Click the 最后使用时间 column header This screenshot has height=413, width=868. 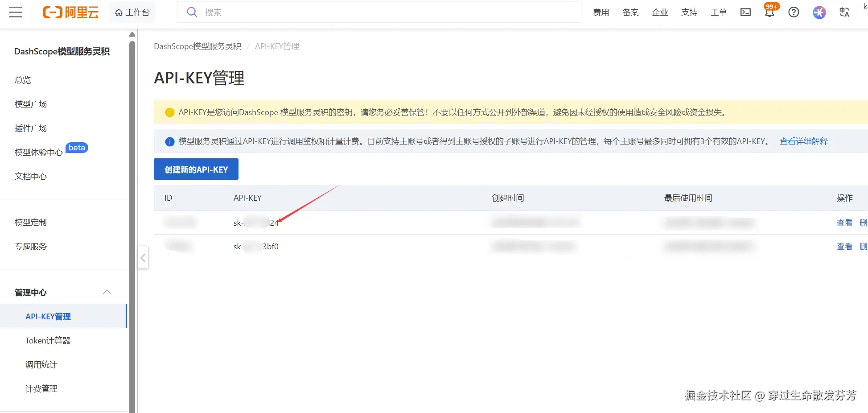click(688, 198)
